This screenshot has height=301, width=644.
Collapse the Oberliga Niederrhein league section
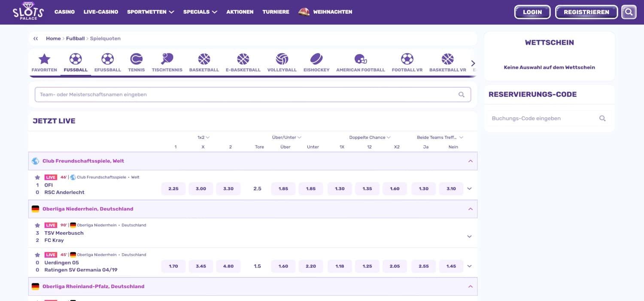click(x=470, y=209)
